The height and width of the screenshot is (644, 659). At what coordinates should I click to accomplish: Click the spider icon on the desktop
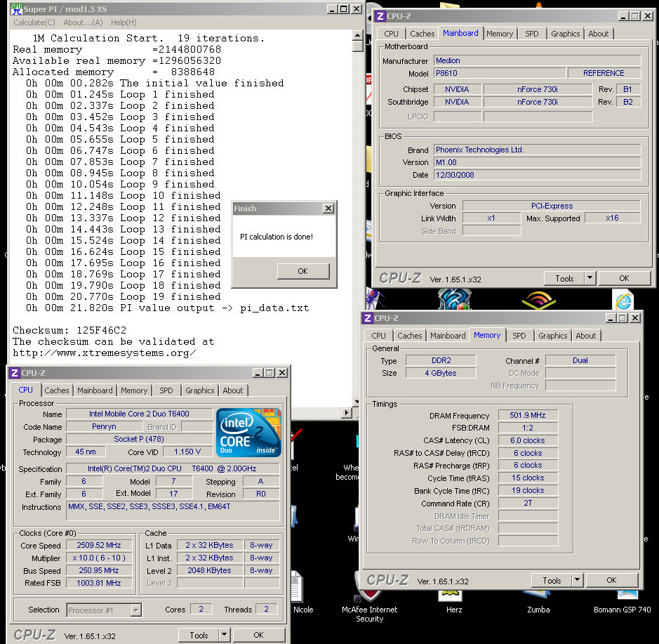(373, 298)
